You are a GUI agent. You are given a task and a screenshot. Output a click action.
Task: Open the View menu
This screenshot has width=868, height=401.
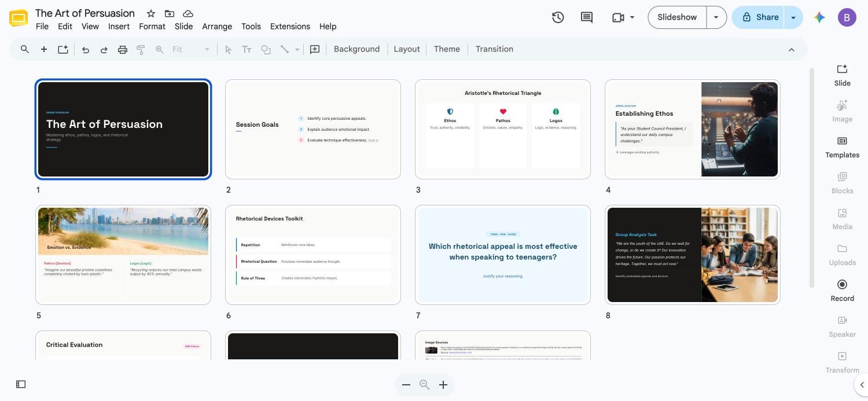(x=90, y=27)
